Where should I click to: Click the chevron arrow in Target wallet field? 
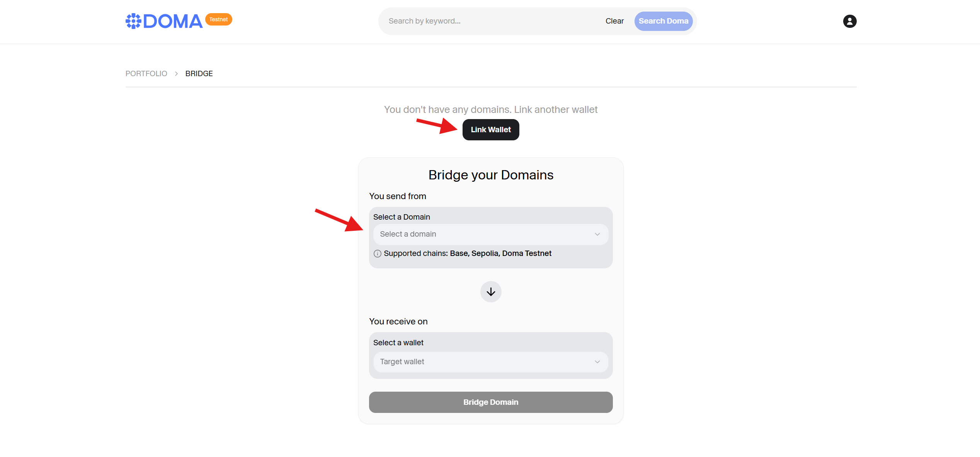tap(597, 362)
